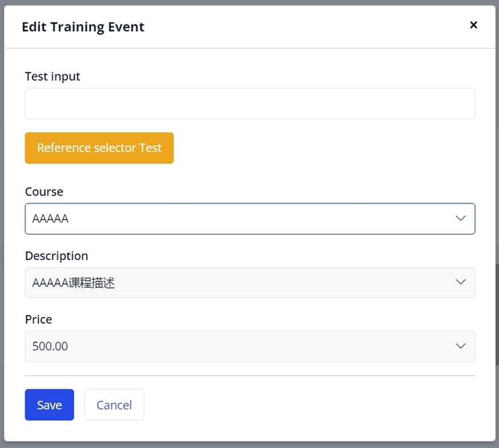499x448 pixels.
Task: Click the Edit Training Event title
Action: point(83,27)
